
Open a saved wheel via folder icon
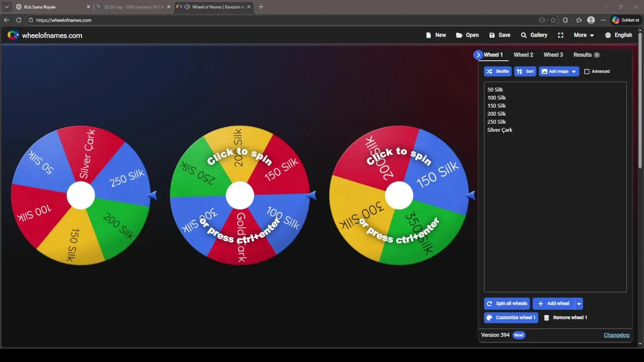[459, 35]
